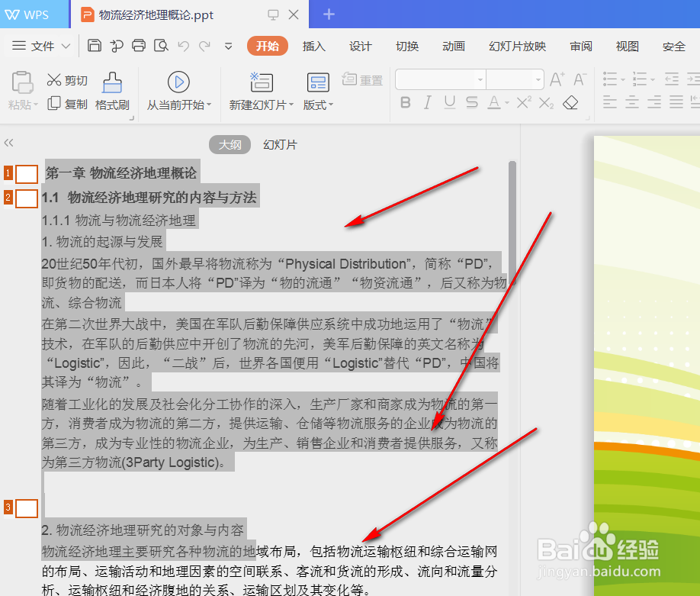
Task: Toggle bold formatting
Action: 405,101
